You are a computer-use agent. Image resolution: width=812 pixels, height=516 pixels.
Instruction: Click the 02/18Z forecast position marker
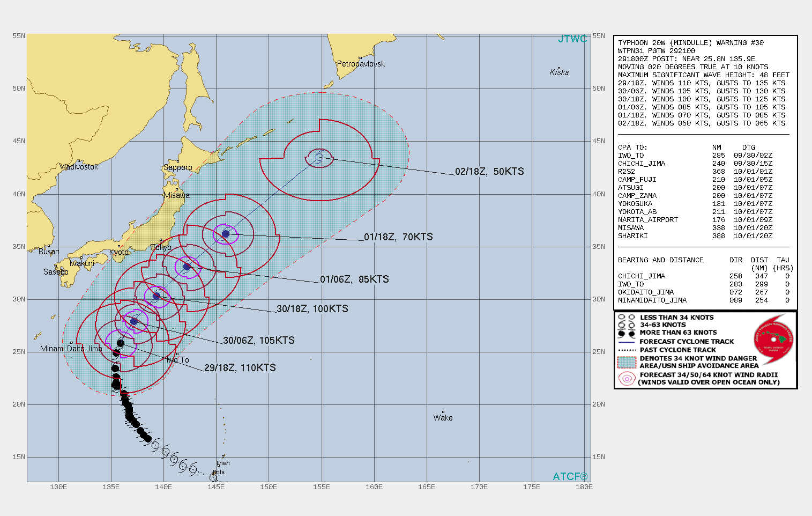(x=319, y=157)
